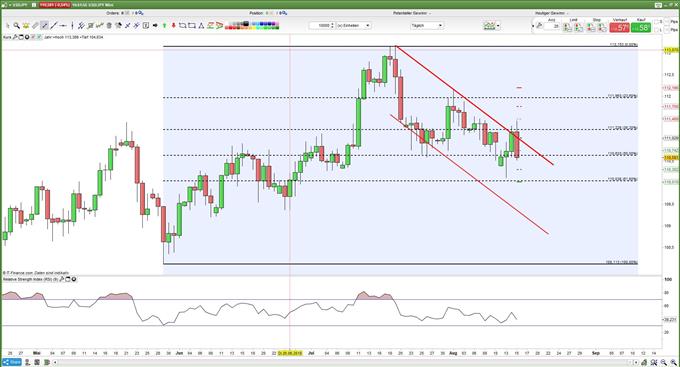The image size is (680, 367).
Task: Collapse the bottom panel arrow button
Action: tap(55, 362)
